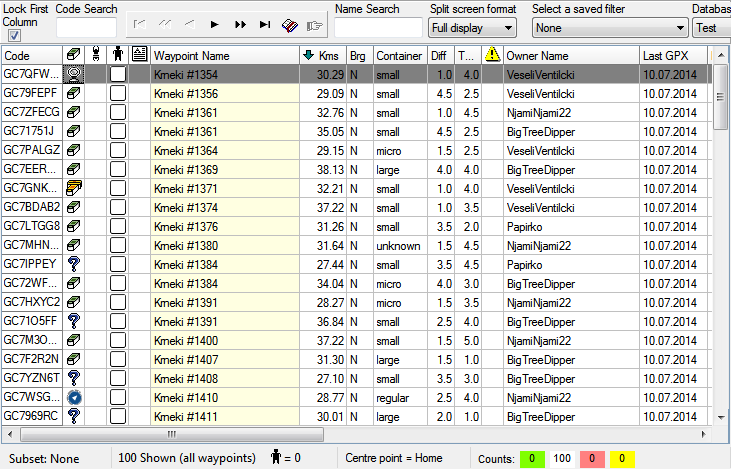Click the red book toolbar icon
731x469 pixels.
[290, 25]
